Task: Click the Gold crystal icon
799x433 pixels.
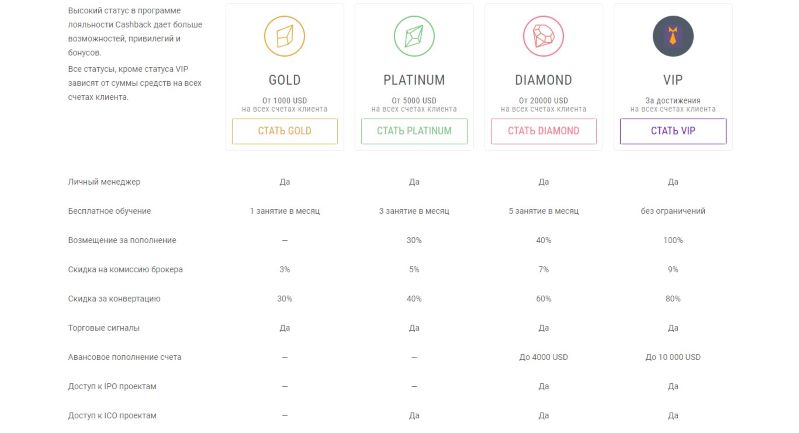Action: (284, 37)
